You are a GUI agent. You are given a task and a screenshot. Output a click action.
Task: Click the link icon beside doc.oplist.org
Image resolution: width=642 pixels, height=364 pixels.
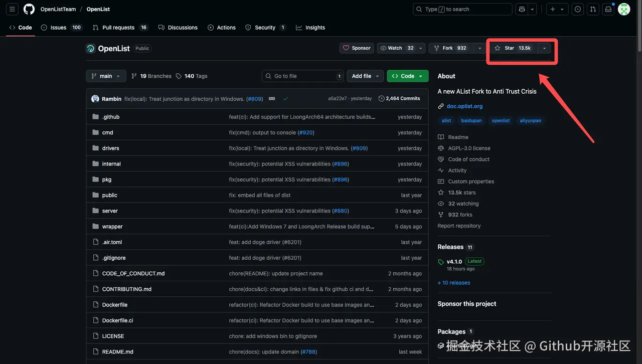click(441, 106)
